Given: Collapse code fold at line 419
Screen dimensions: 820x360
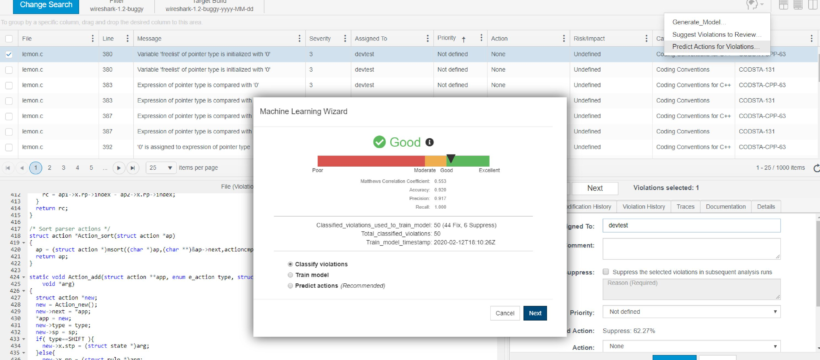Looking at the screenshot, I should (25, 243).
